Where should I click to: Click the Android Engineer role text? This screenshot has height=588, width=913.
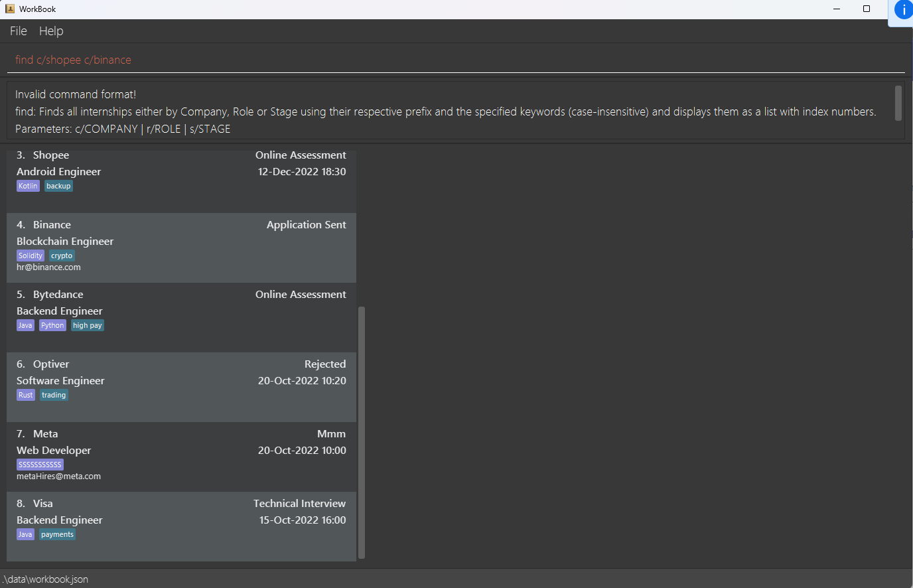pyautogui.click(x=58, y=172)
